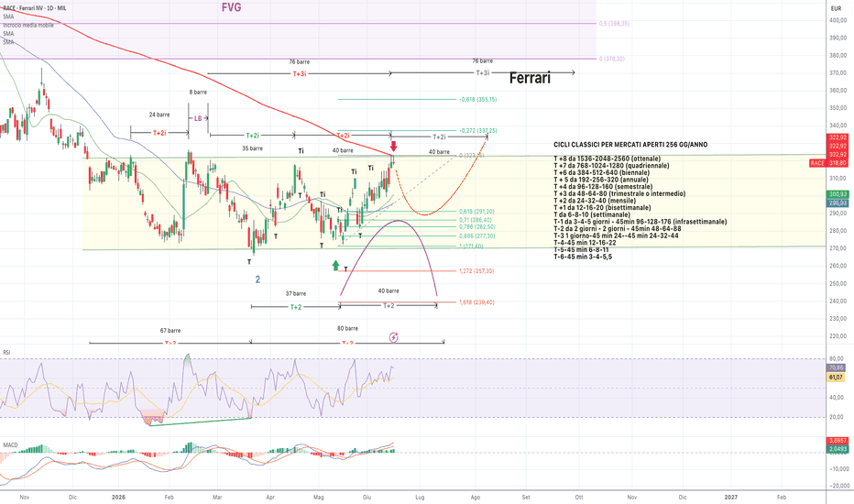
Task: Click the 220,00 price axis label
Action: tap(838, 336)
